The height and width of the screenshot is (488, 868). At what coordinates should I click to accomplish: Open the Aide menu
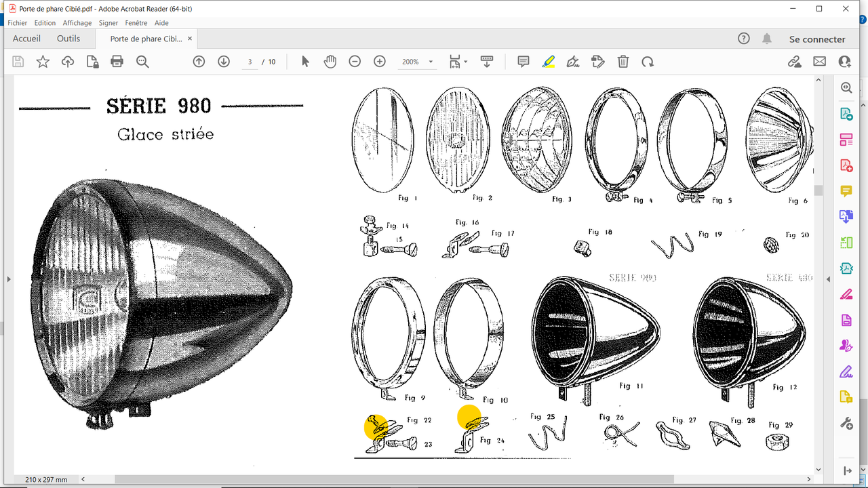(161, 23)
